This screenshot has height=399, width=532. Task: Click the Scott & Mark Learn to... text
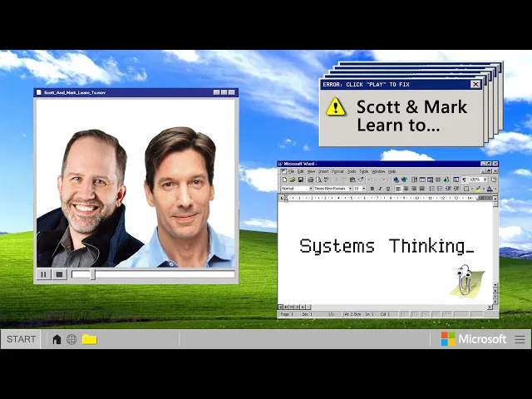pos(411,116)
